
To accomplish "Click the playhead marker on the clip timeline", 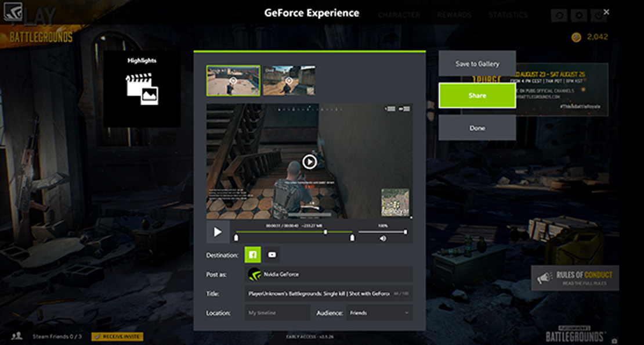I will tap(325, 232).
